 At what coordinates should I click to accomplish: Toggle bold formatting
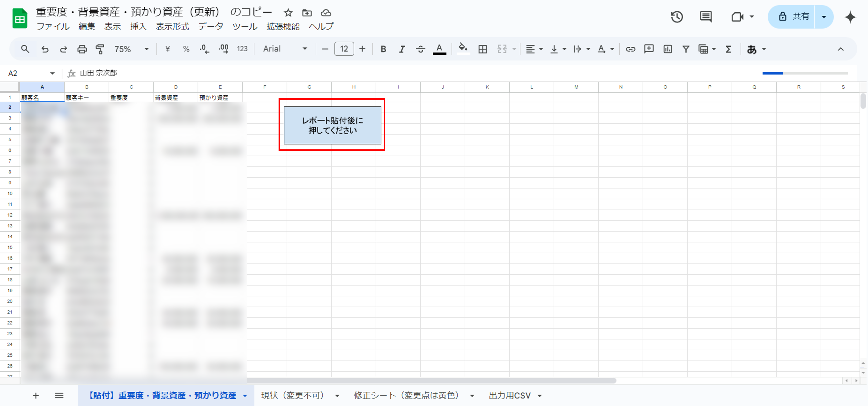(383, 49)
